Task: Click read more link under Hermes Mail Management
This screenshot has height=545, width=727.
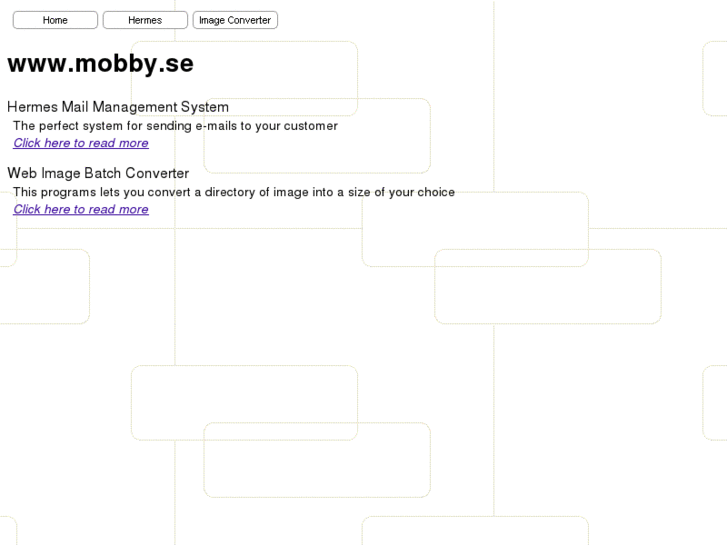Action: [x=81, y=143]
